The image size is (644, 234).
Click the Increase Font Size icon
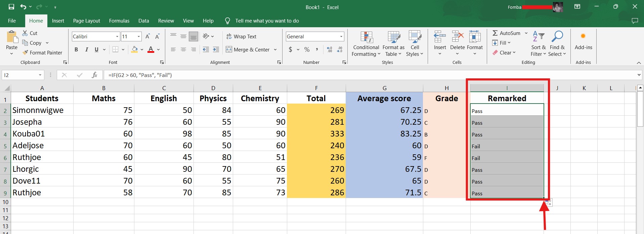147,36
